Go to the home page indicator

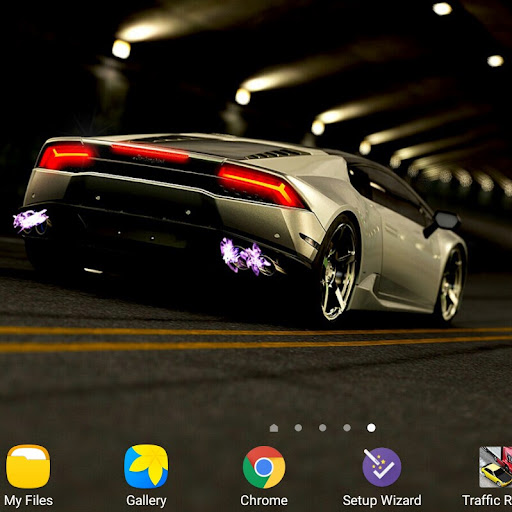(x=274, y=428)
